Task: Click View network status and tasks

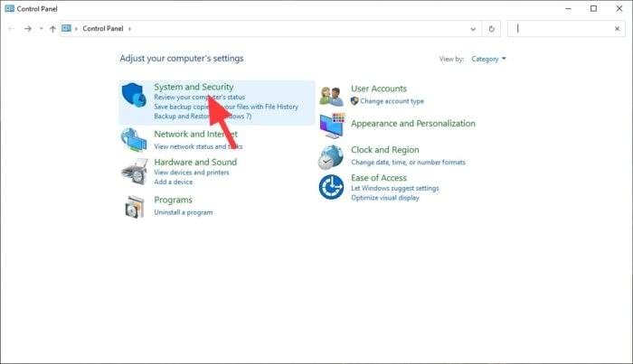Action: point(198,146)
